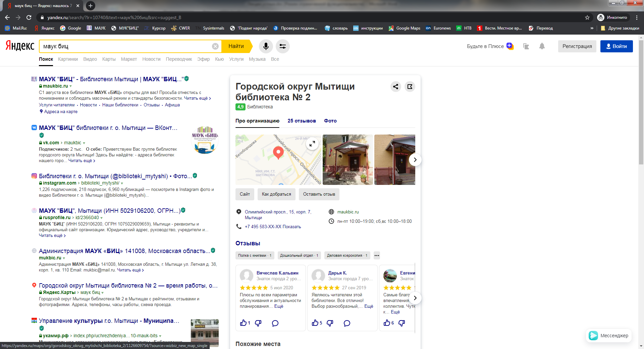Comment on Дарья К.'s review
Screen dimensions: 644x349
click(x=347, y=323)
